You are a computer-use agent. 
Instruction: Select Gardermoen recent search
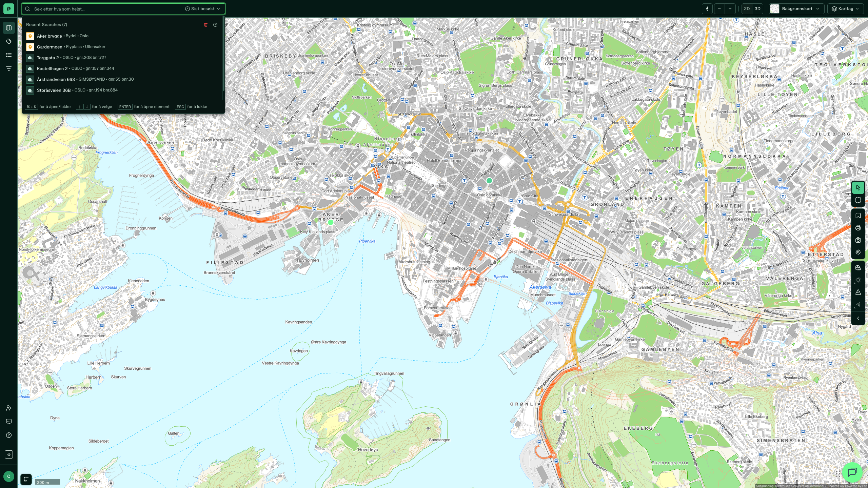(x=122, y=47)
